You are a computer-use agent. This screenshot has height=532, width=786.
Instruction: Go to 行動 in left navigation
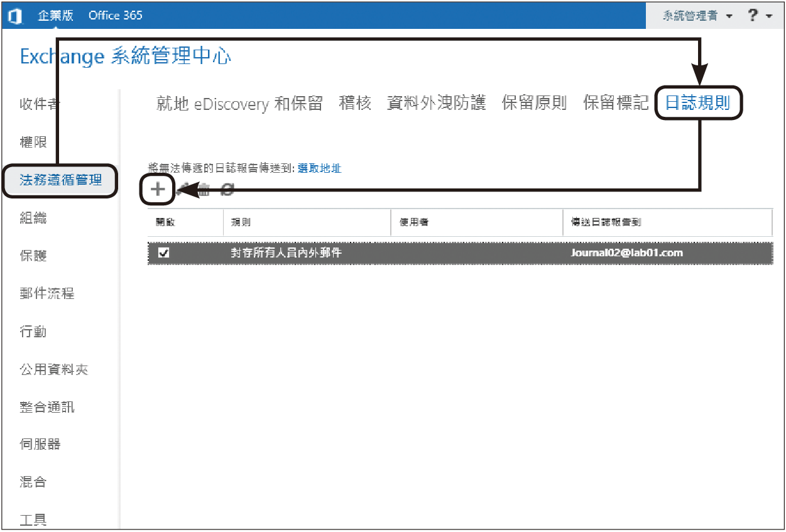pyautogui.click(x=33, y=331)
